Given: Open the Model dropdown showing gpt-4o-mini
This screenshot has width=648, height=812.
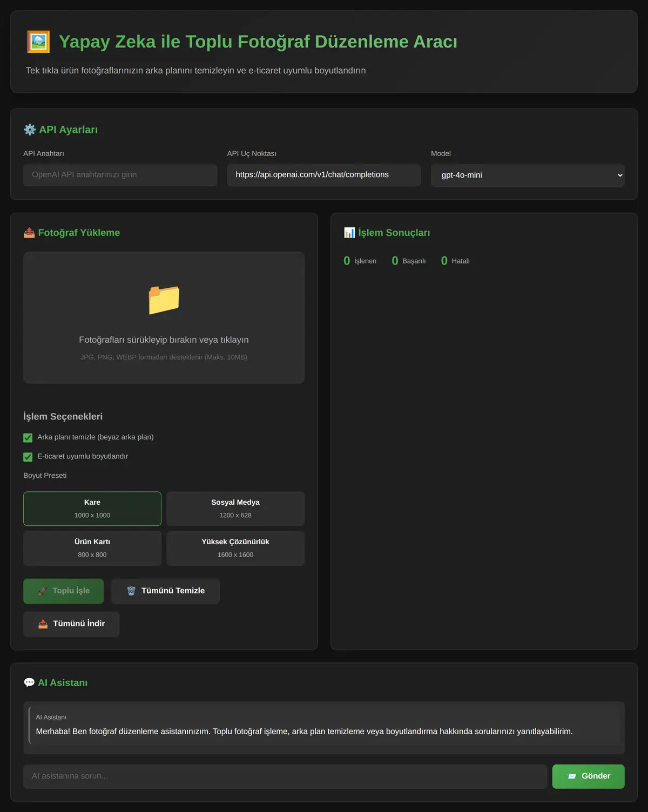Looking at the screenshot, I should [528, 175].
